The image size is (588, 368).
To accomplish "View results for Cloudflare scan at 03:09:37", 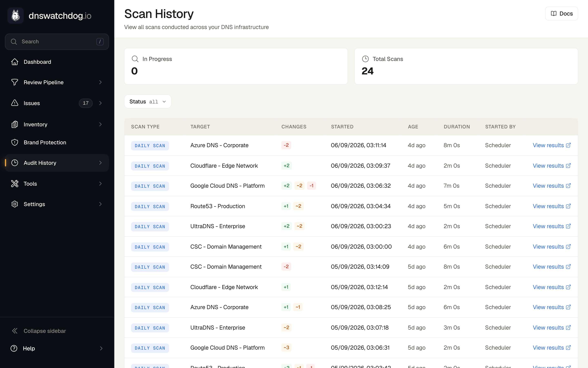I will click(551, 166).
